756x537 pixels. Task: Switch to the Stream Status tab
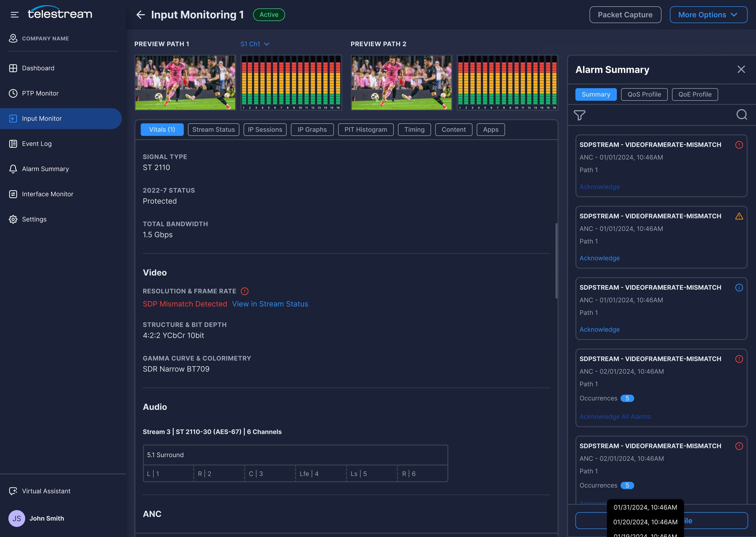pyautogui.click(x=214, y=130)
